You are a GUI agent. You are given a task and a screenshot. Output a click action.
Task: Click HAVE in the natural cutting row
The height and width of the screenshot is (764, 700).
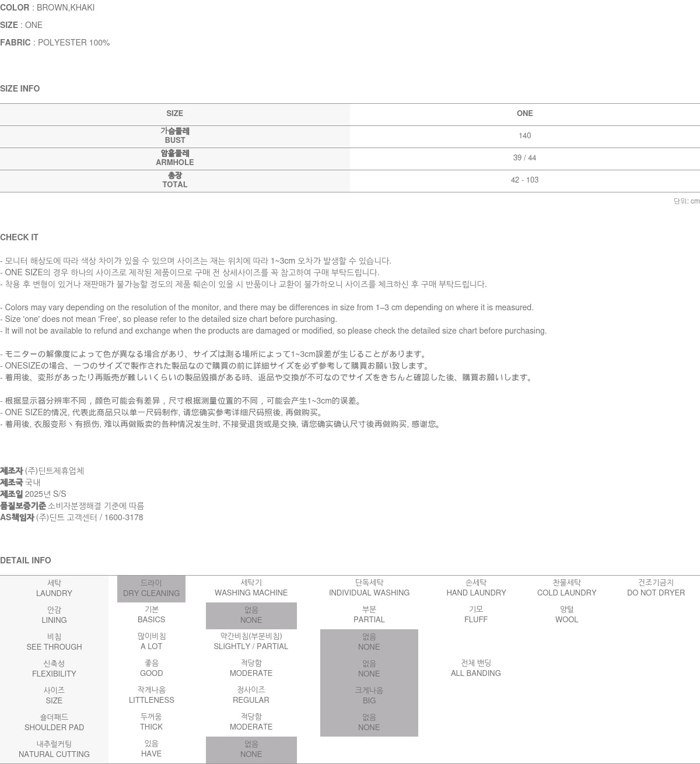click(151, 749)
